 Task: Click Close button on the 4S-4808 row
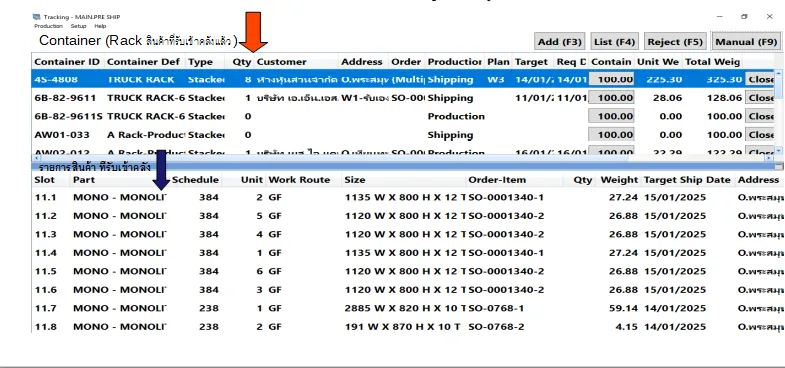[760, 80]
